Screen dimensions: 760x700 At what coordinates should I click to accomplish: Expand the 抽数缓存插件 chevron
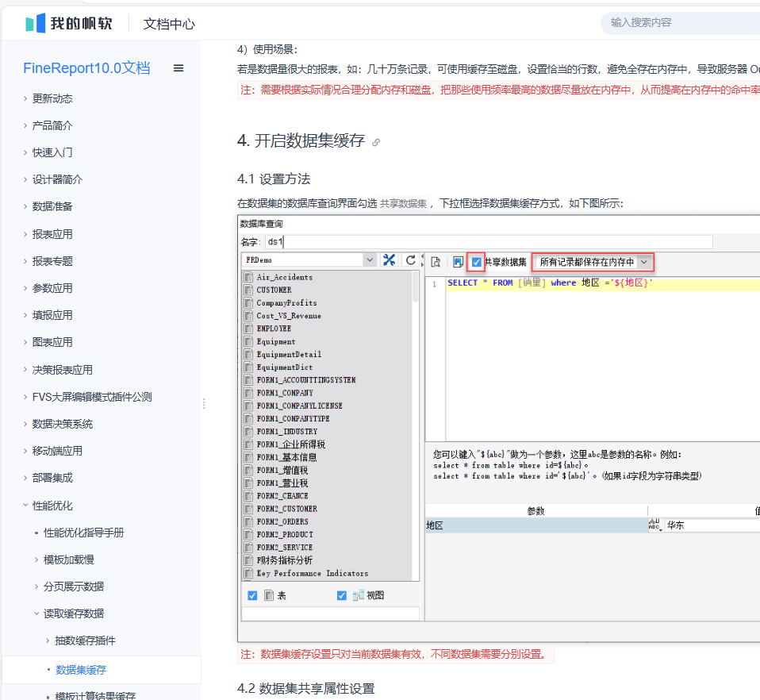pos(48,640)
